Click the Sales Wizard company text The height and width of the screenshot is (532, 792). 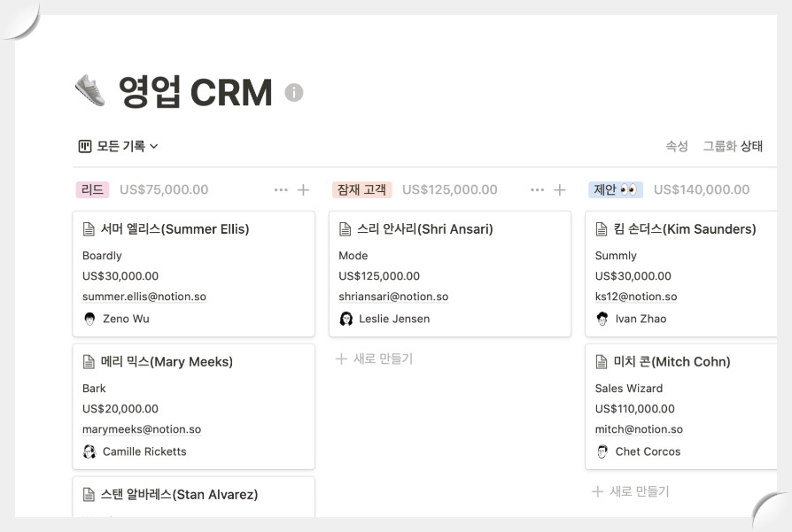click(x=629, y=388)
